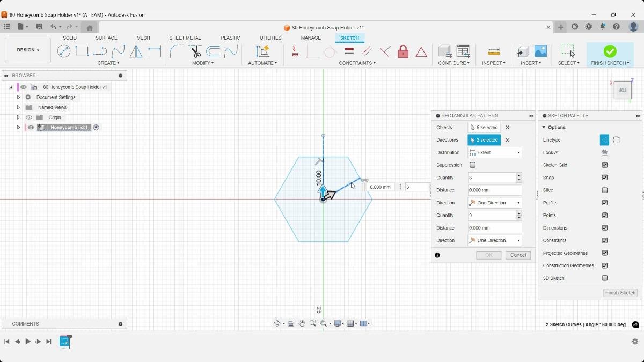Viewport: 644px width, 362px height.
Task: Click the Measure ruler icon
Action: pos(494,51)
